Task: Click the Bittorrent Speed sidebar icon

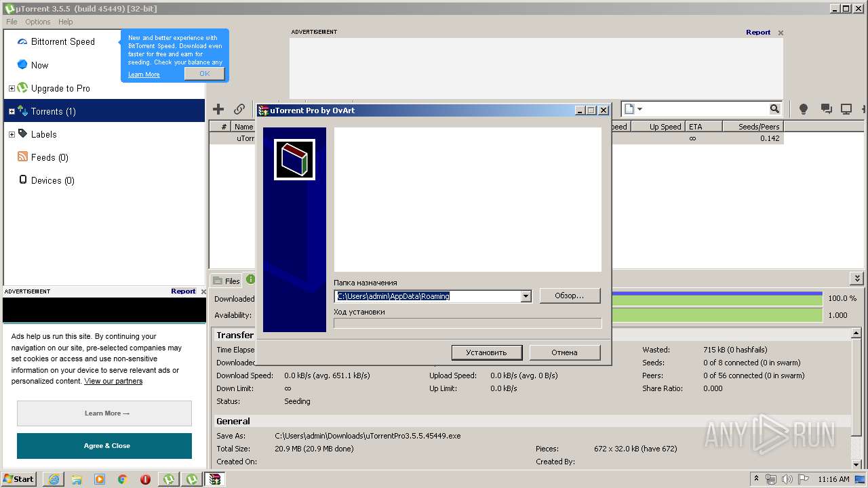Action: tap(22, 42)
